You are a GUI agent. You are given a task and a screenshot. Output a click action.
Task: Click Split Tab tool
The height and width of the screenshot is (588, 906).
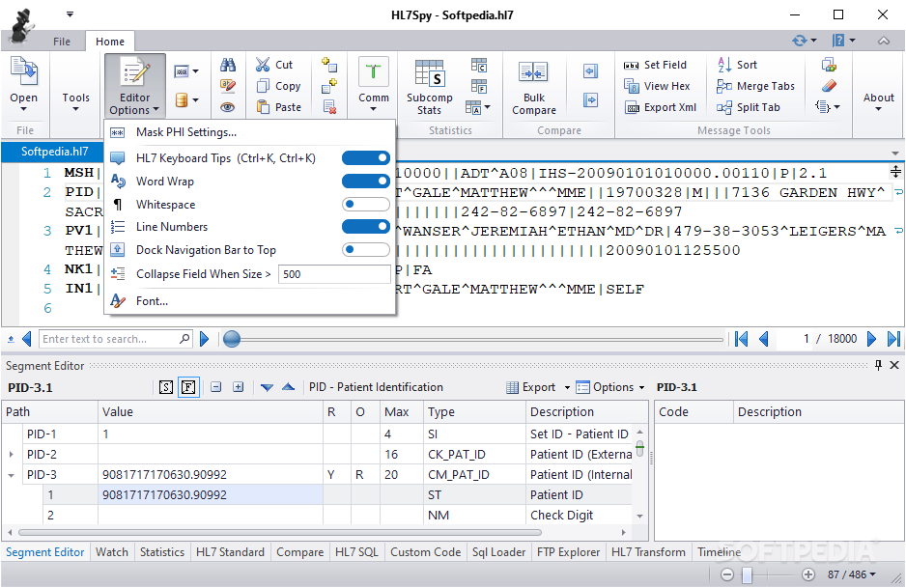point(749,107)
